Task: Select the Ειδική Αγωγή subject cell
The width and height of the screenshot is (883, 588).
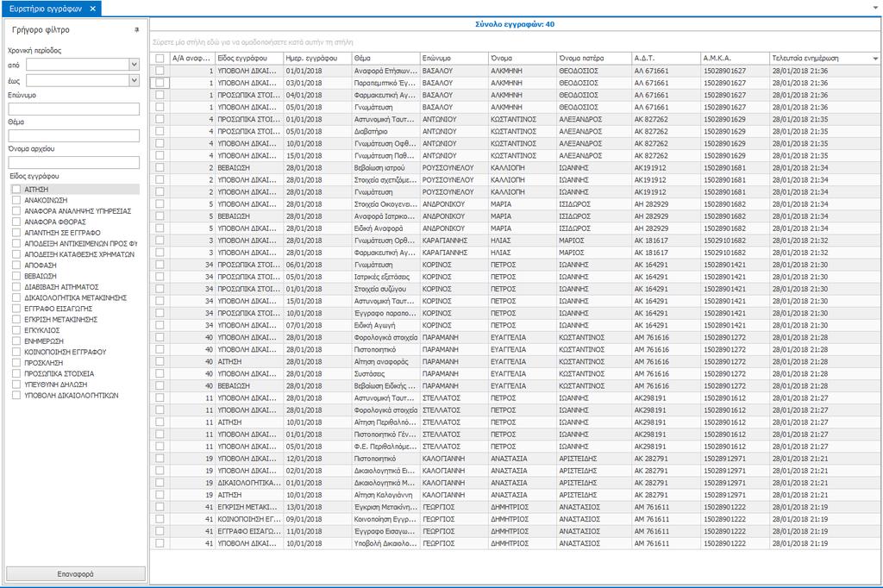Action: [x=386, y=325]
